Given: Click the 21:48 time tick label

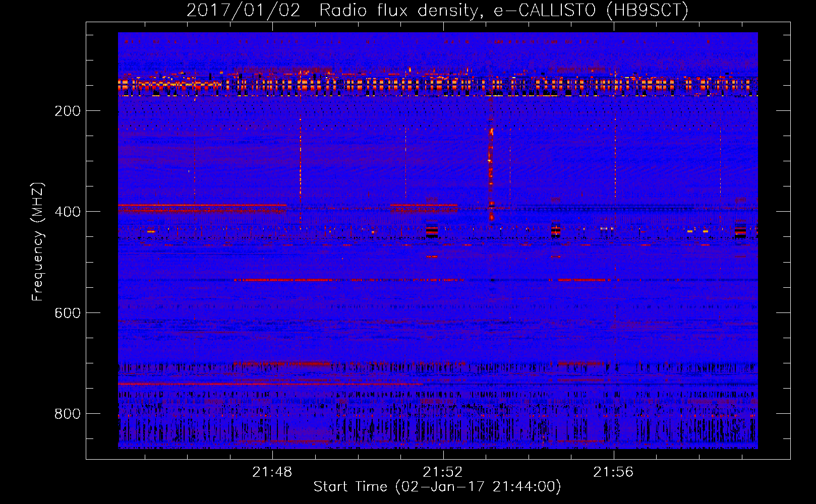Looking at the screenshot, I should click(272, 472).
